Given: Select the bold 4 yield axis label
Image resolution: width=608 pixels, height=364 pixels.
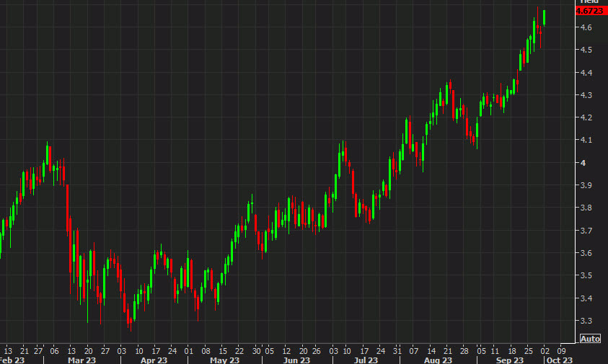Looking at the screenshot, I should coord(583,163).
